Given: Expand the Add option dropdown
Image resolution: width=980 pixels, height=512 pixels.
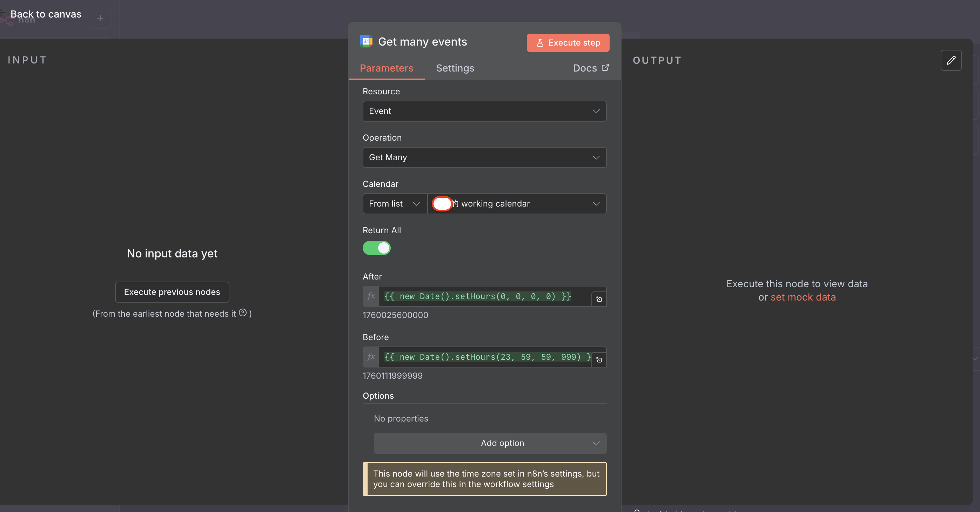Looking at the screenshot, I should (490, 443).
